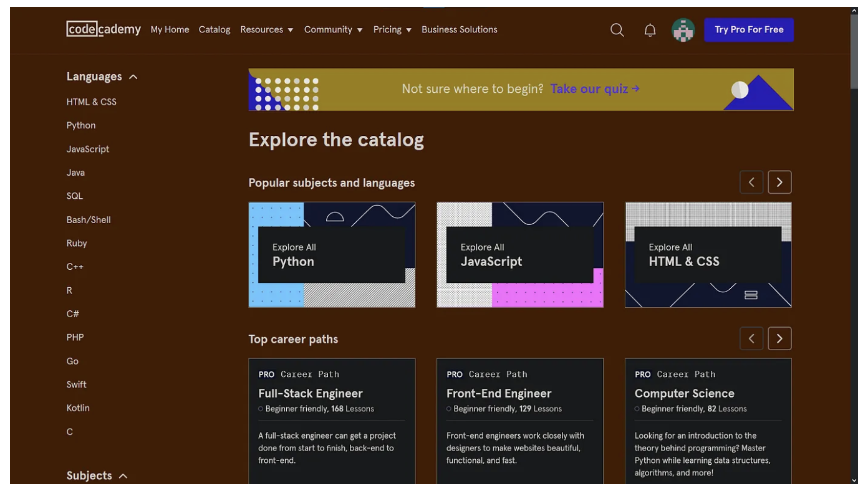Go to My Home
868x491 pixels.
click(x=170, y=29)
